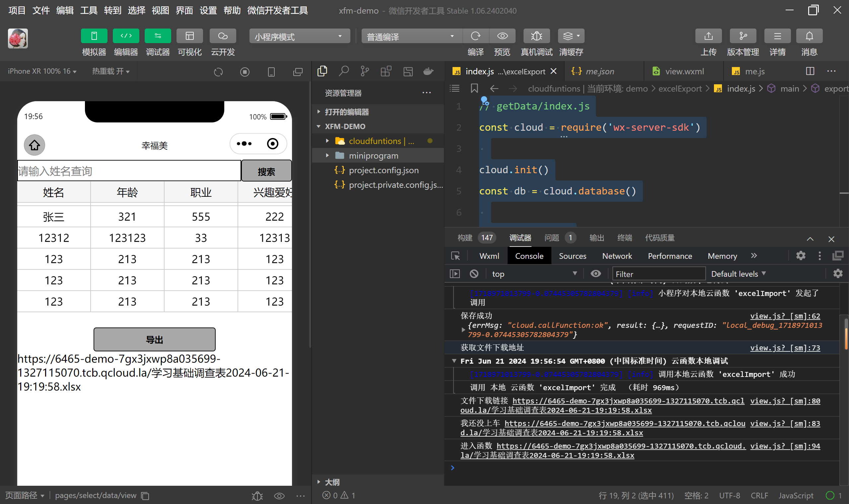The height and width of the screenshot is (504, 849).
Task: Click the 云开发 cloud development icon
Action: 223,36
